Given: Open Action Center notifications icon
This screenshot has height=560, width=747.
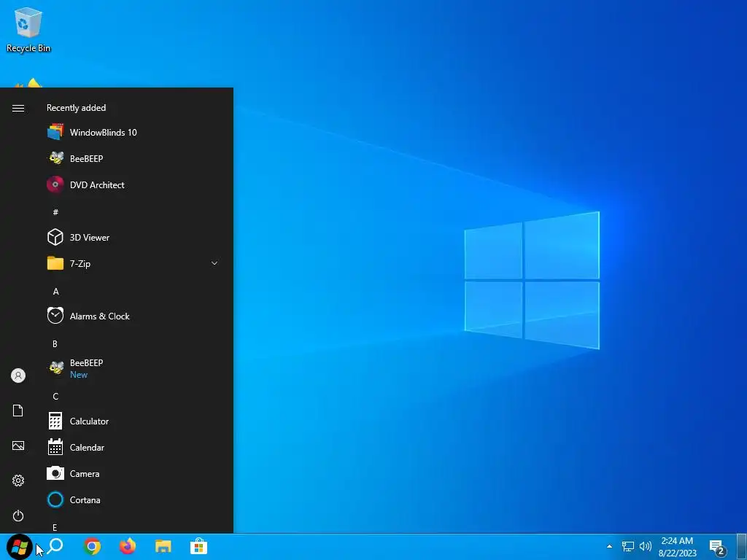Looking at the screenshot, I should pyautogui.click(x=718, y=548).
